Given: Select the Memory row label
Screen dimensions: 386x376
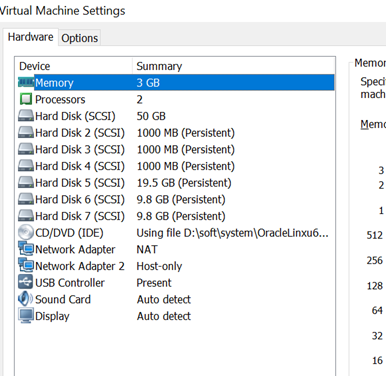Looking at the screenshot, I should tap(54, 83).
